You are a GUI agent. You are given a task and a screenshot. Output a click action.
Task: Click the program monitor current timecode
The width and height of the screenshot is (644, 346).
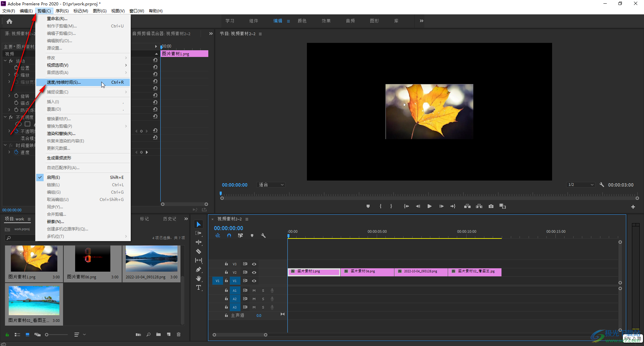click(234, 185)
